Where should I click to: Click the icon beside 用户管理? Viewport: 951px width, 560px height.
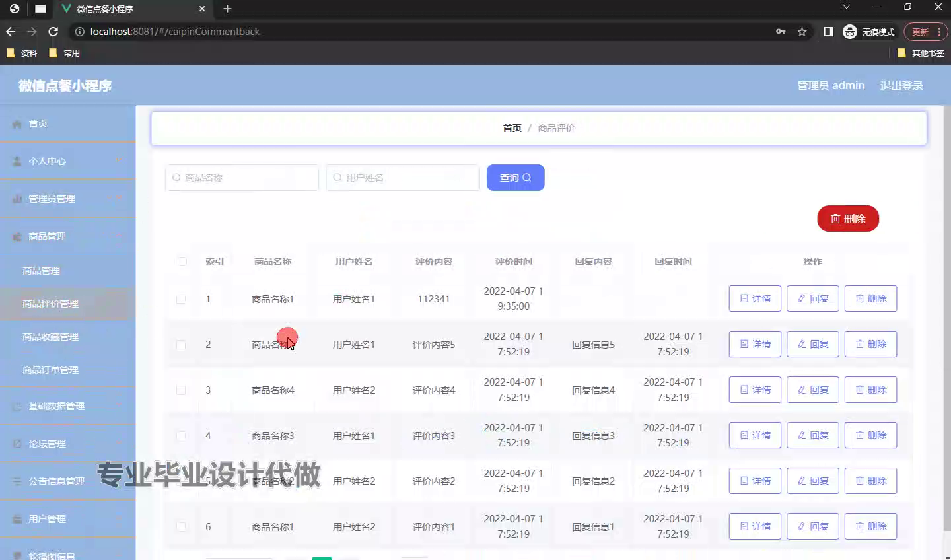(17, 519)
